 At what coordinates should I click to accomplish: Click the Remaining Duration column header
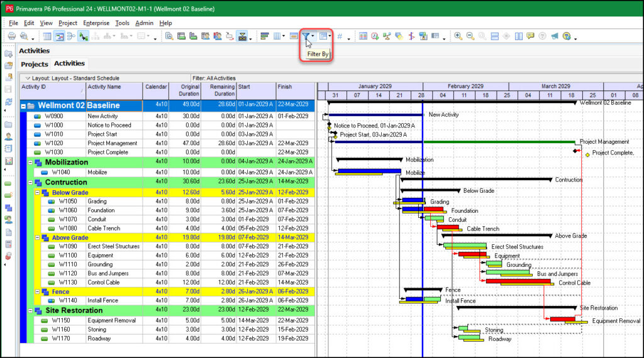click(219, 90)
